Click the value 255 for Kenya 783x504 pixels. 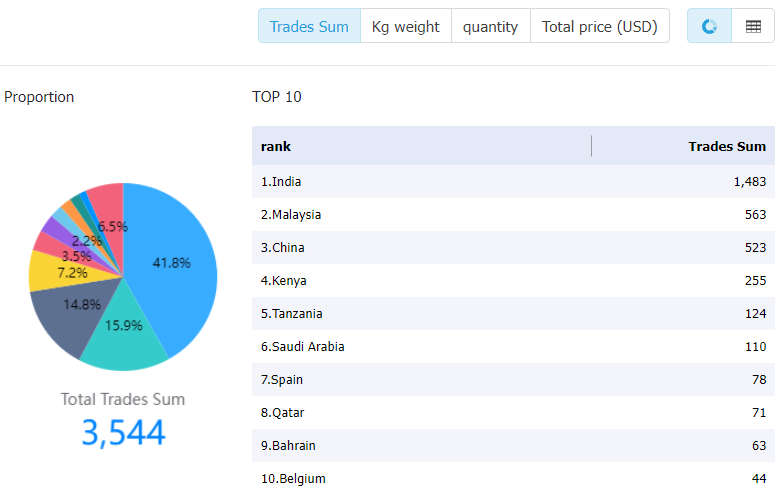coord(756,281)
